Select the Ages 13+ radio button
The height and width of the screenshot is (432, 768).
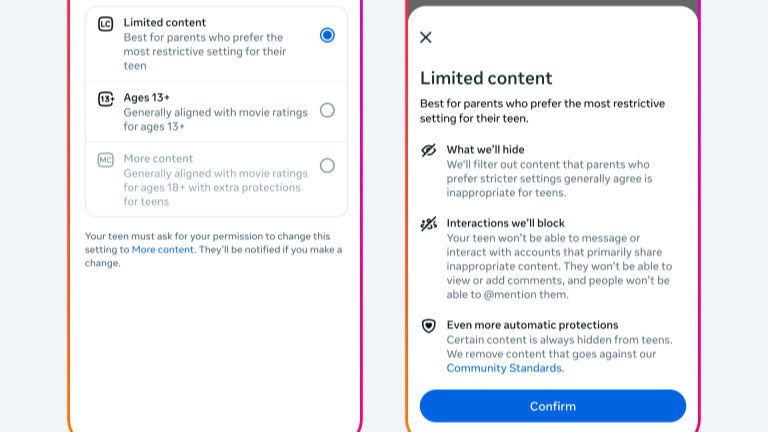coord(327,110)
